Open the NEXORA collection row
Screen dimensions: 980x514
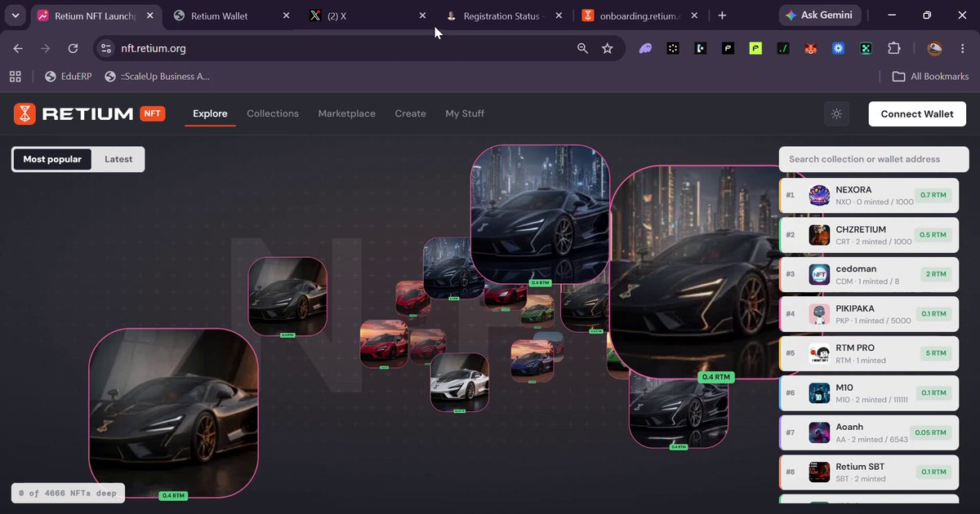click(x=869, y=196)
